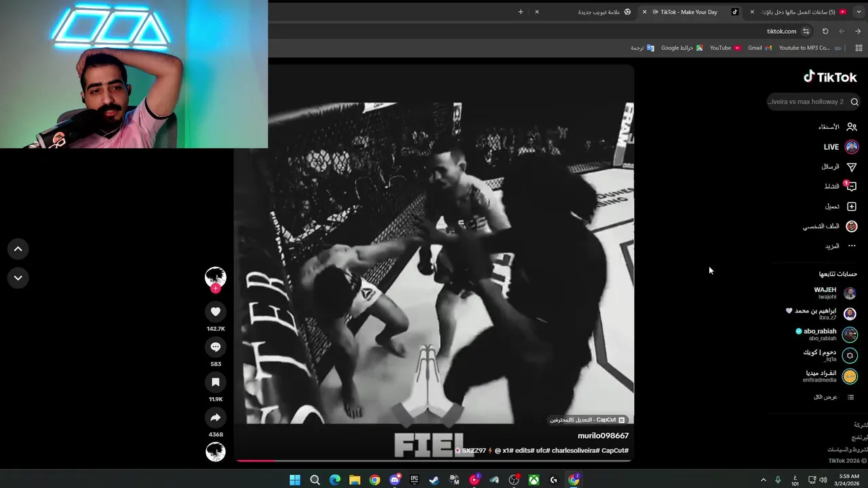The image size is (868, 488).
Task: Open creator avatar above like button
Action: 216,277
